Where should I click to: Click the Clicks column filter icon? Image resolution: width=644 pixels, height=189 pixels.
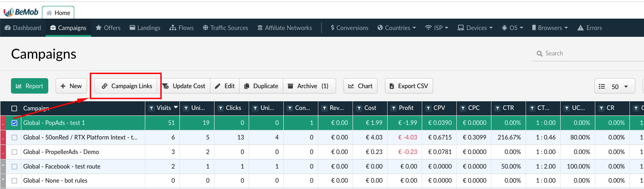[x=221, y=108]
